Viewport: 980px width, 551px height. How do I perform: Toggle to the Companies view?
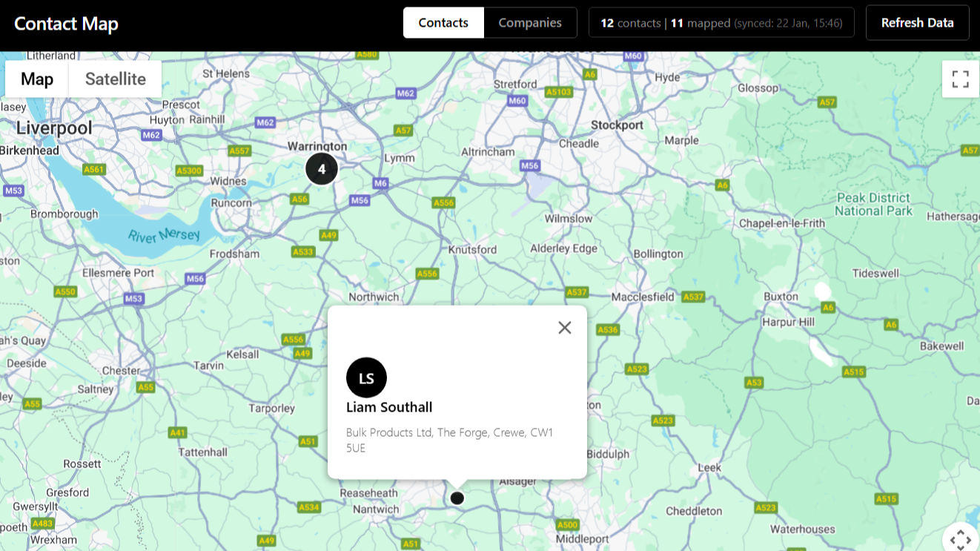coord(529,23)
